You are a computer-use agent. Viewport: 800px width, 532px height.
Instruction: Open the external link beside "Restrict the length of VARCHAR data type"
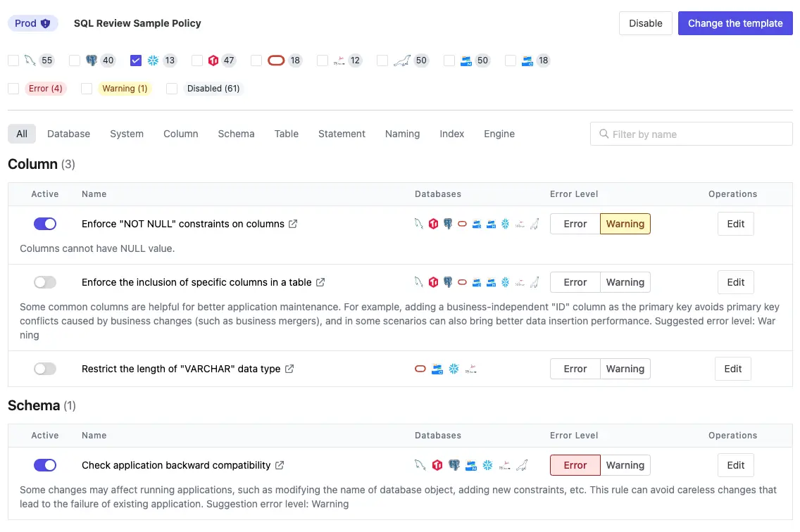(289, 368)
